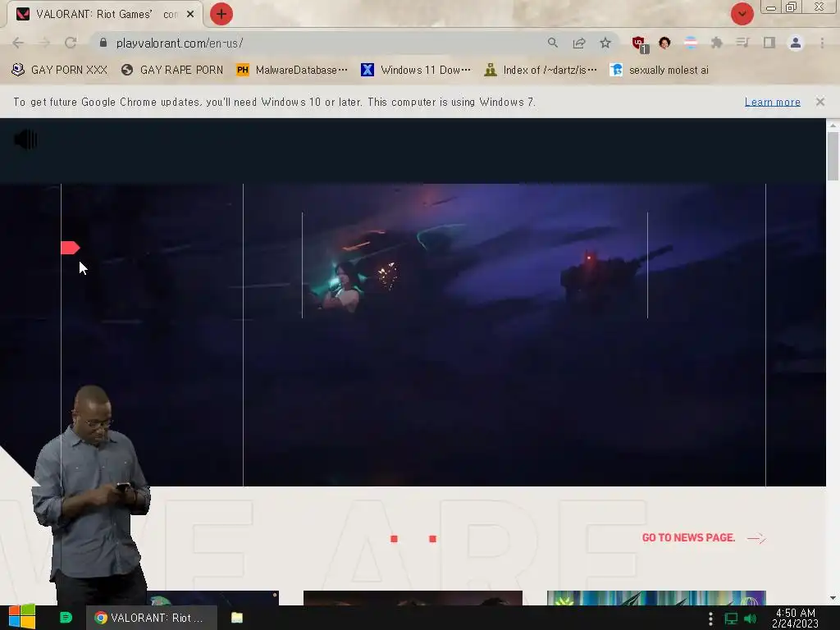This screenshot has height=630, width=840.
Task: Bookmark the page with the star icon
Action: coord(605,43)
